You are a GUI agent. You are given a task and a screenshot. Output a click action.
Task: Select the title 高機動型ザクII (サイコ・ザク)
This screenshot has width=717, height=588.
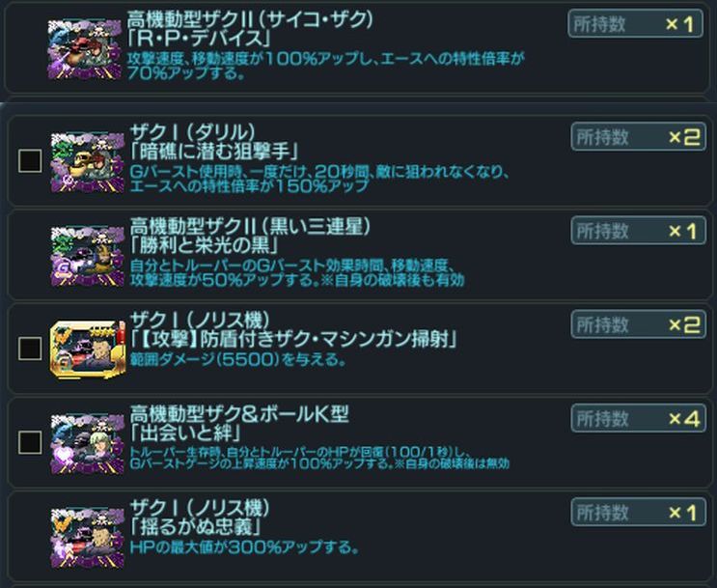coord(250,19)
